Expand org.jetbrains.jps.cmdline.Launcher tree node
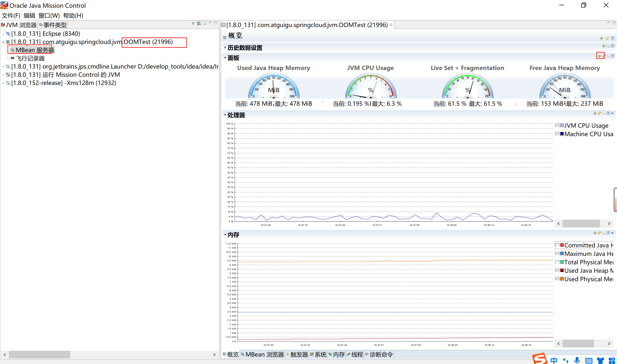 tap(3, 66)
